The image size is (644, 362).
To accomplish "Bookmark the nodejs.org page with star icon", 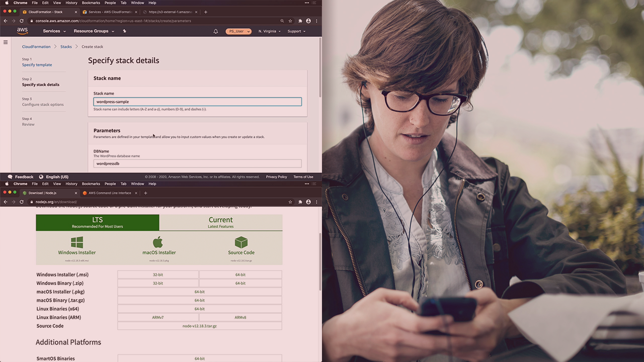I will (x=290, y=202).
